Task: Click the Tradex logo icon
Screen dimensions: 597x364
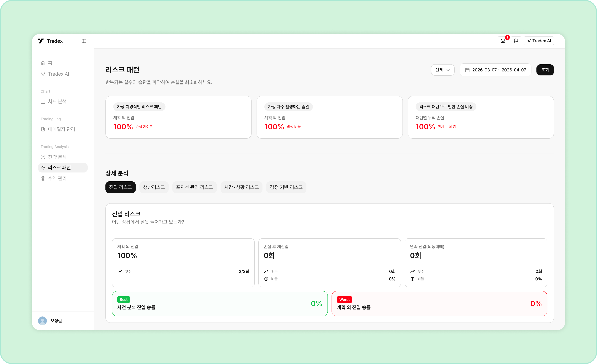Action: click(x=41, y=41)
